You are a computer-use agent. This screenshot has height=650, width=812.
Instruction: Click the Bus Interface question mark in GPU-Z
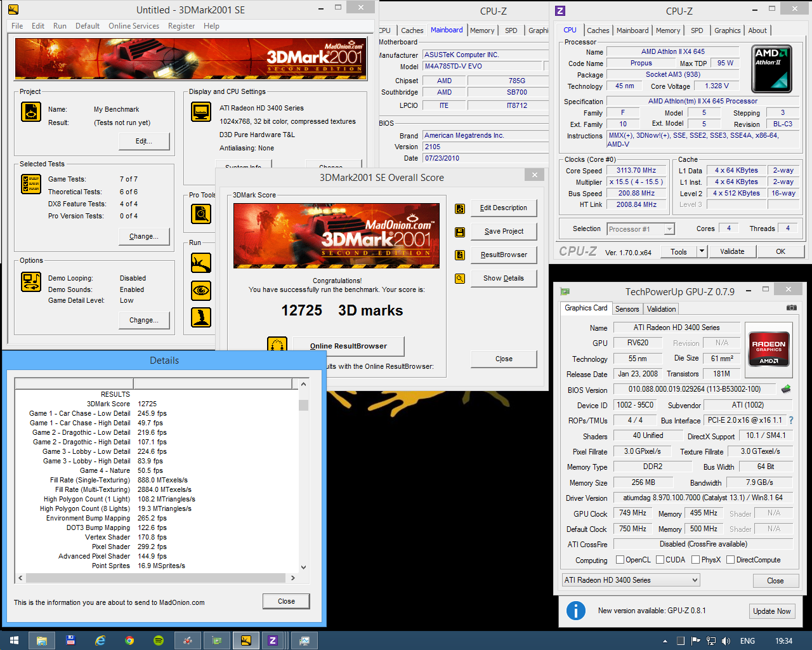(791, 420)
